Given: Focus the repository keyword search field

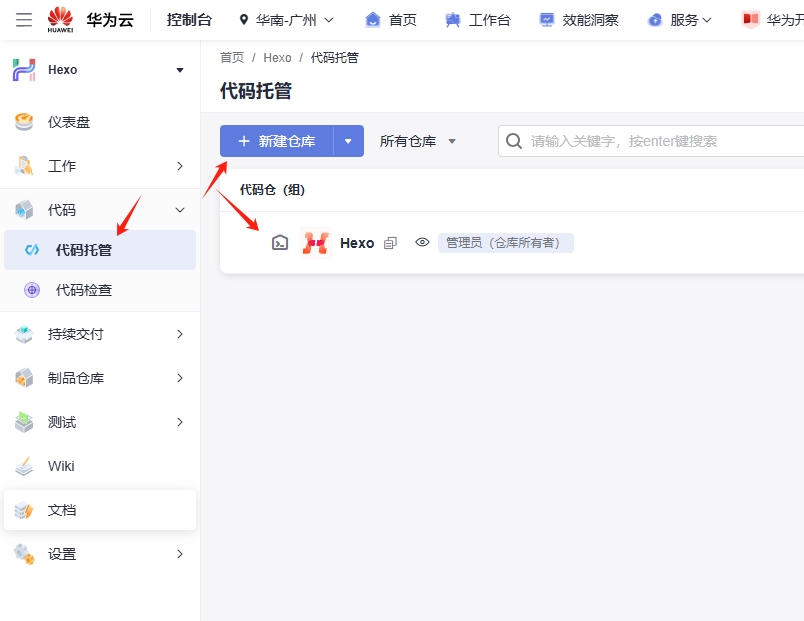Looking at the screenshot, I should click(x=660, y=141).
